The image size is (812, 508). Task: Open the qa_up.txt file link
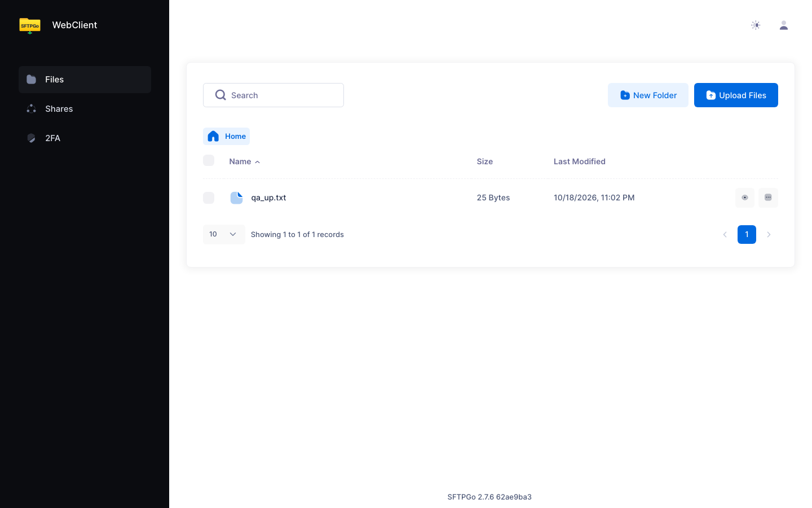click(268, 198)
